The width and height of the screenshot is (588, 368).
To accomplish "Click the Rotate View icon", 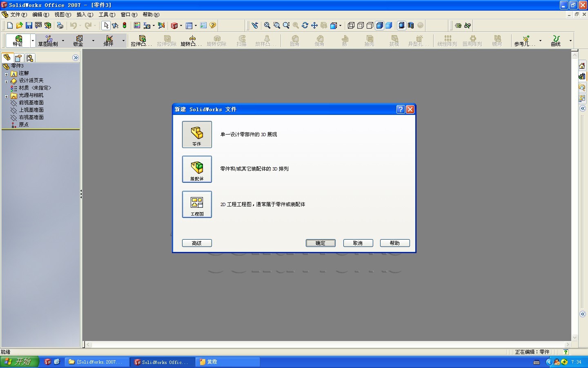I will coord(305,25).
